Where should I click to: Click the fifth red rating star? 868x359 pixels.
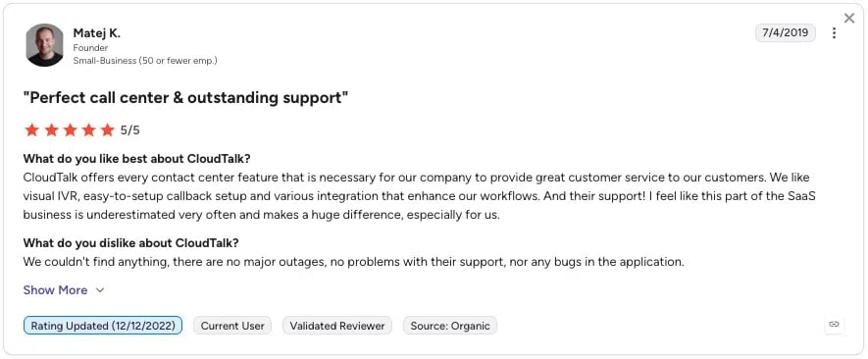tap(107, 130)
